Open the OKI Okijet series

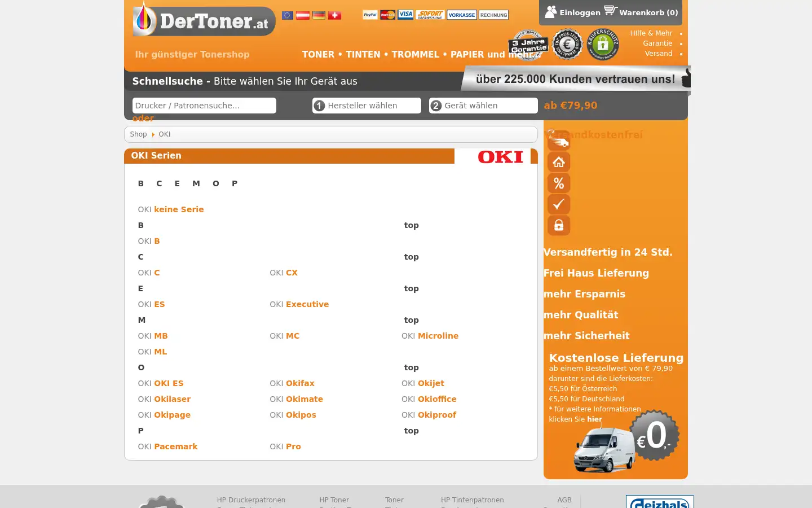423,383
